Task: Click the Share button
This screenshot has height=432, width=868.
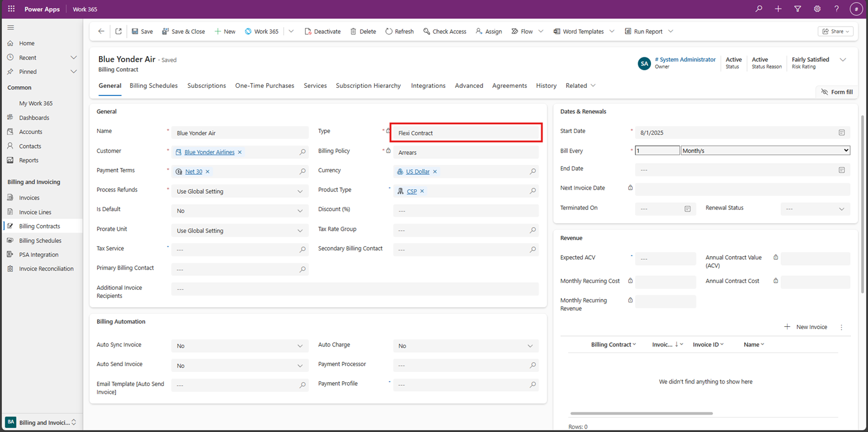Action: click(836, 31)
